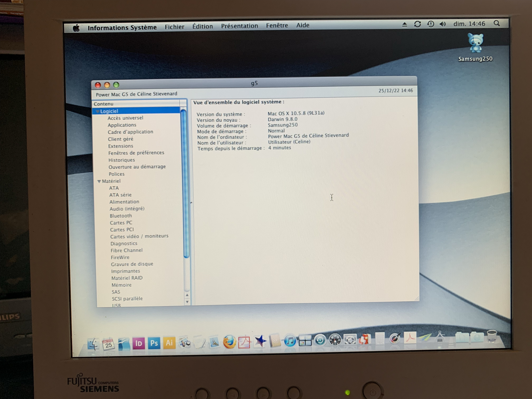Launch iCal calendar showing 25
This screenshot has height=399, width=532.
(108, 344)
